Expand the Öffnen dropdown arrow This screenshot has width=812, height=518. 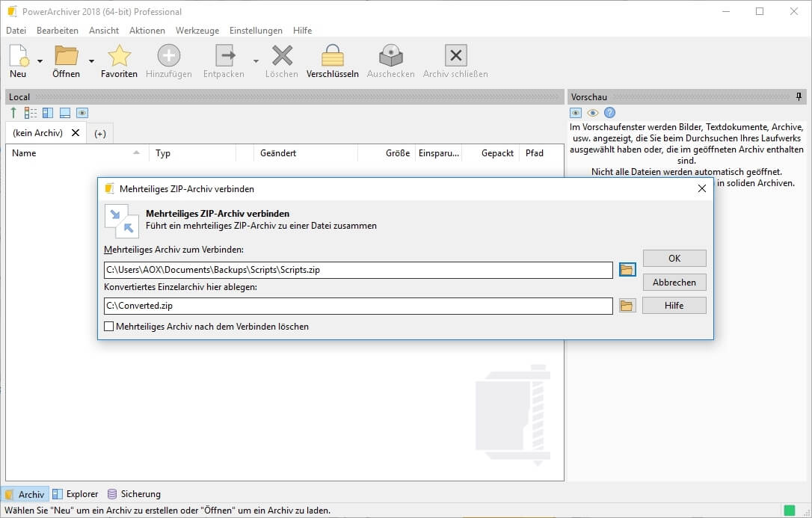point(91,61)
